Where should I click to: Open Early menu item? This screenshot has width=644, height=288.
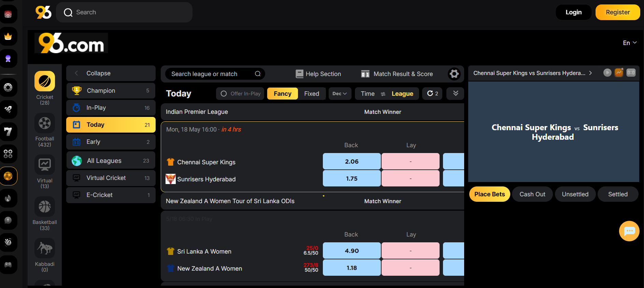pos(111,142)
